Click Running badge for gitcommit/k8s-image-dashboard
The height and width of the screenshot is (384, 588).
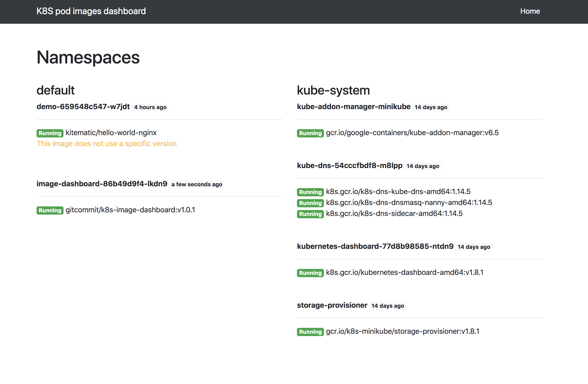(50, 210)
